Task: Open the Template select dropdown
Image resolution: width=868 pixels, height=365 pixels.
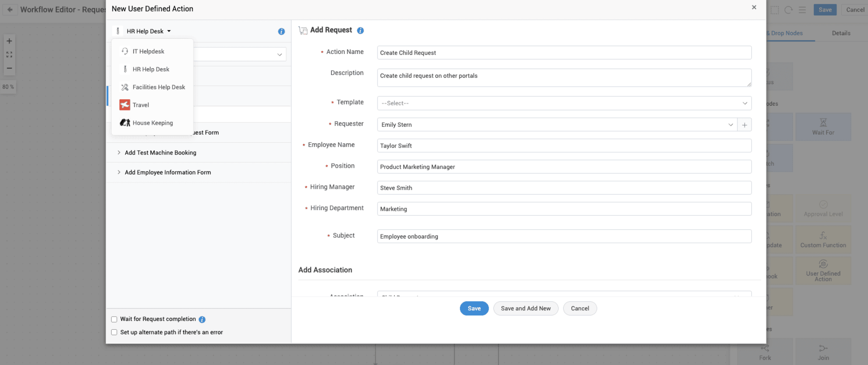Action: [564, 103]
